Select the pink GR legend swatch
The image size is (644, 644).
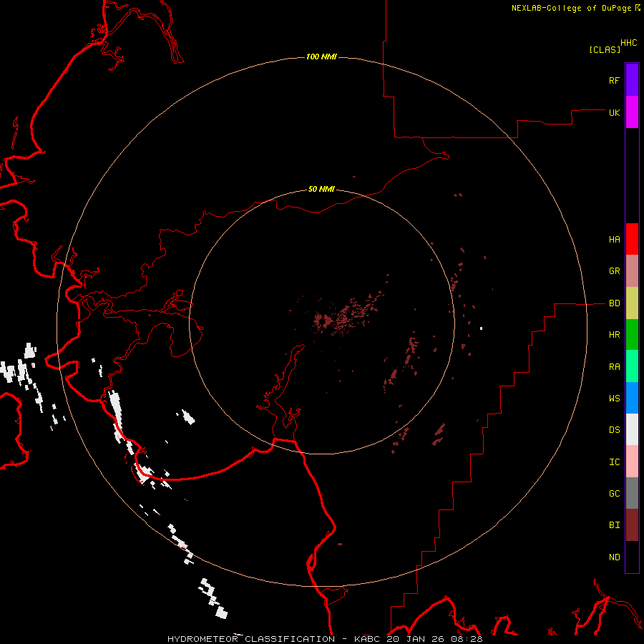[632, 271]
